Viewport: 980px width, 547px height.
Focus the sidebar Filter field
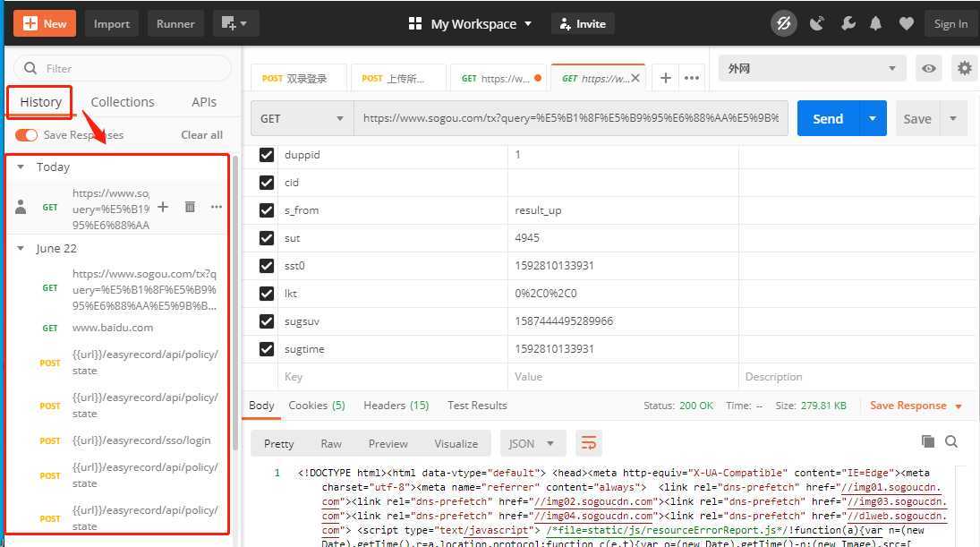tap(123, 68)
